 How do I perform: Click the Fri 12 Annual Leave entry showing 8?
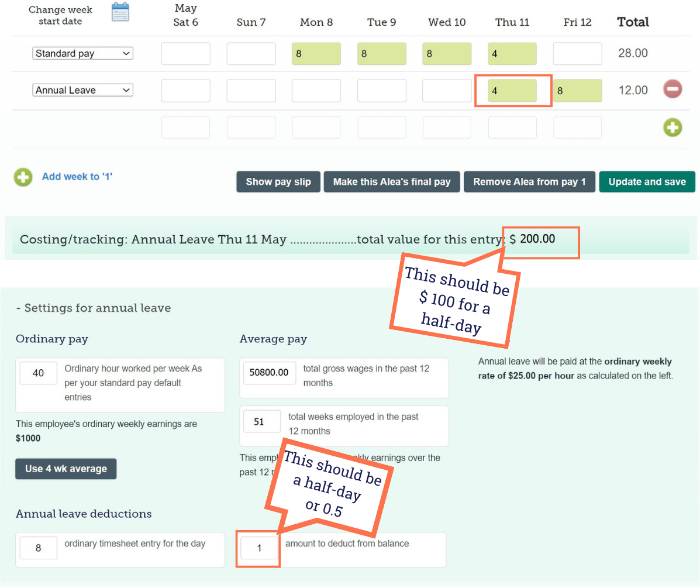point(577,91)
